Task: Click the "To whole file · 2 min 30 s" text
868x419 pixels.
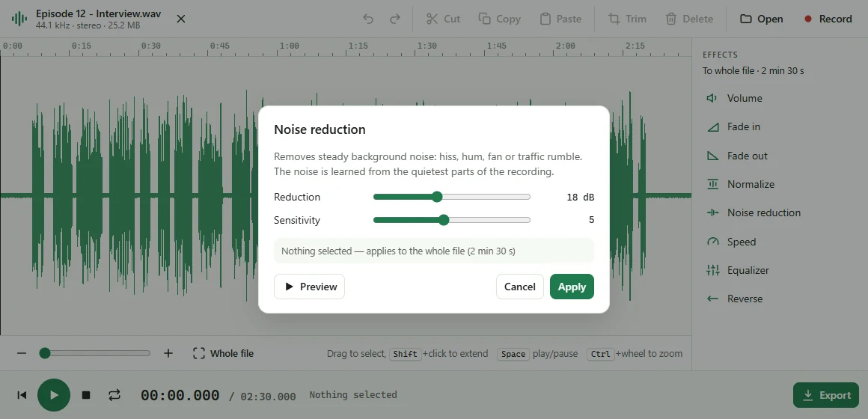Action: coord(753,71)
